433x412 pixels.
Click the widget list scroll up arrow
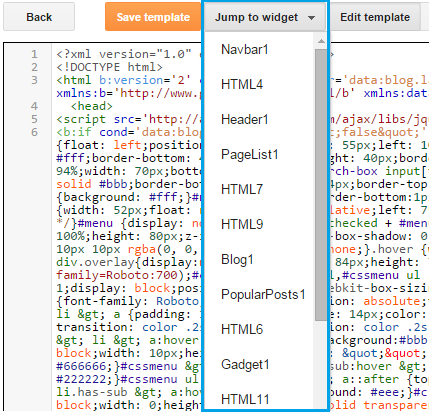pos(321,41)
